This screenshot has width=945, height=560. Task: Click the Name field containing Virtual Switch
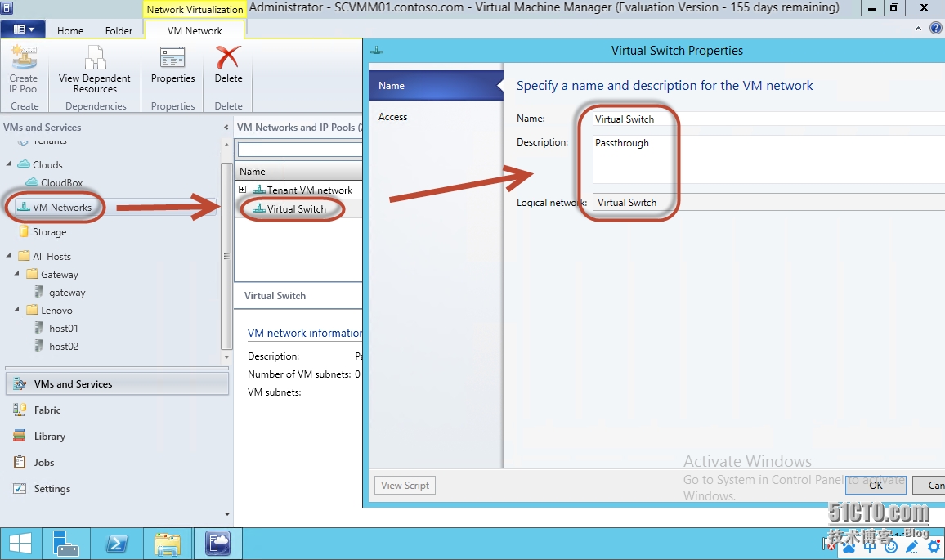coord(768,119)
